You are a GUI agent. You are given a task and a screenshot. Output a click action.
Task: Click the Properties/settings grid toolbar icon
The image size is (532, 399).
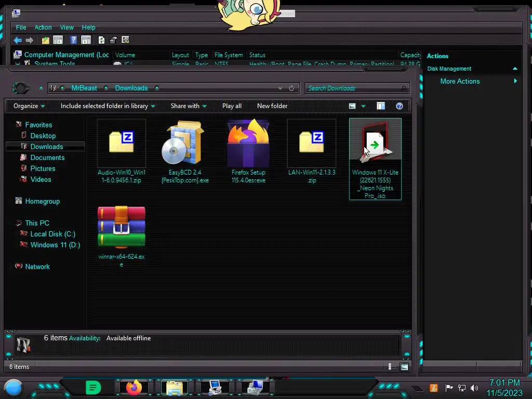tap(126, 40)
